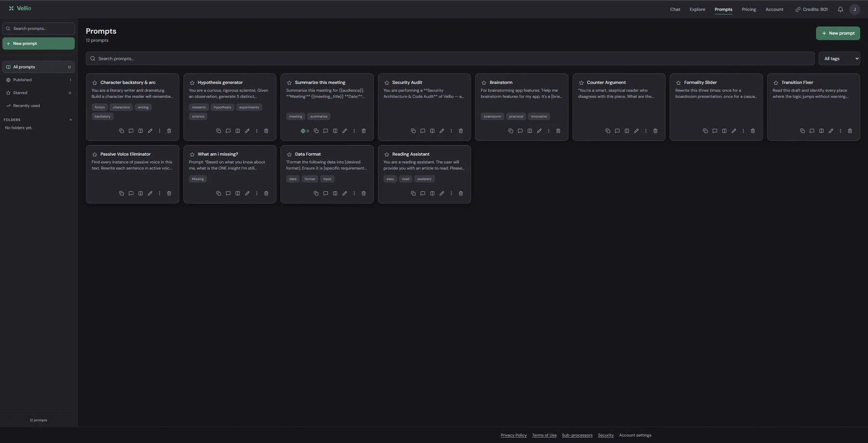The height and width of the screenshot is (443, 868).
Task: Open Character backstory & arc in chat
Action: tap(131, 131)
